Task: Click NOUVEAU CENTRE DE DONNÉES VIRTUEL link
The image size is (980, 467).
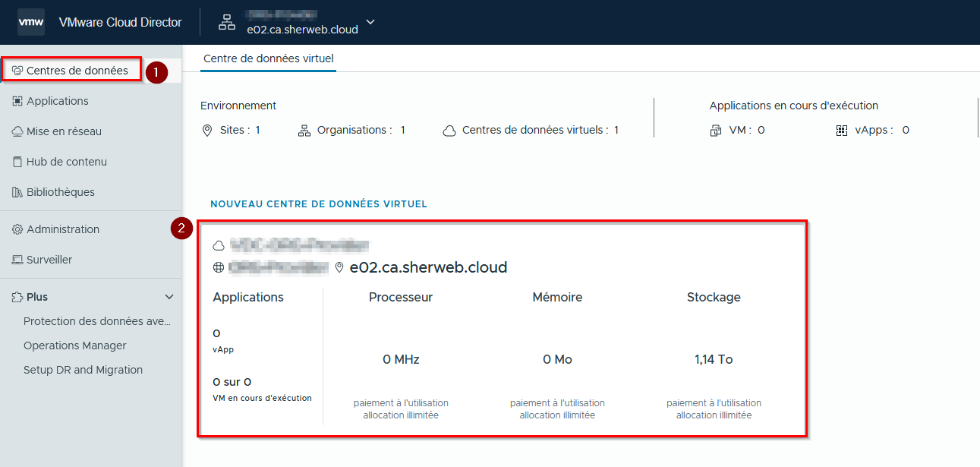Action: click(319, 204)
